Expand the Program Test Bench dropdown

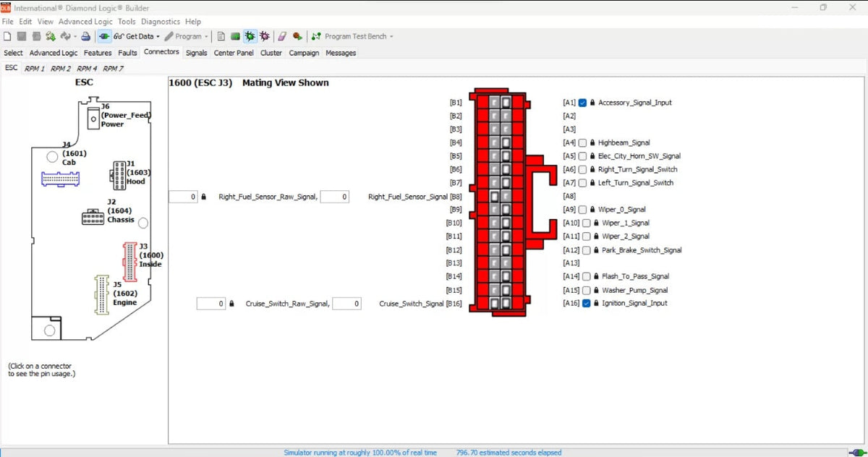point(391,36)
